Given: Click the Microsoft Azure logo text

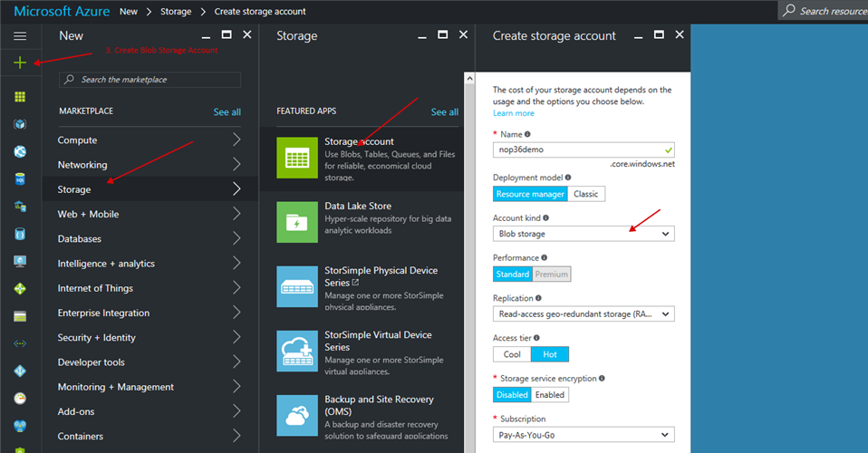Looking at the screenshot, I should [x=62, y=11].
